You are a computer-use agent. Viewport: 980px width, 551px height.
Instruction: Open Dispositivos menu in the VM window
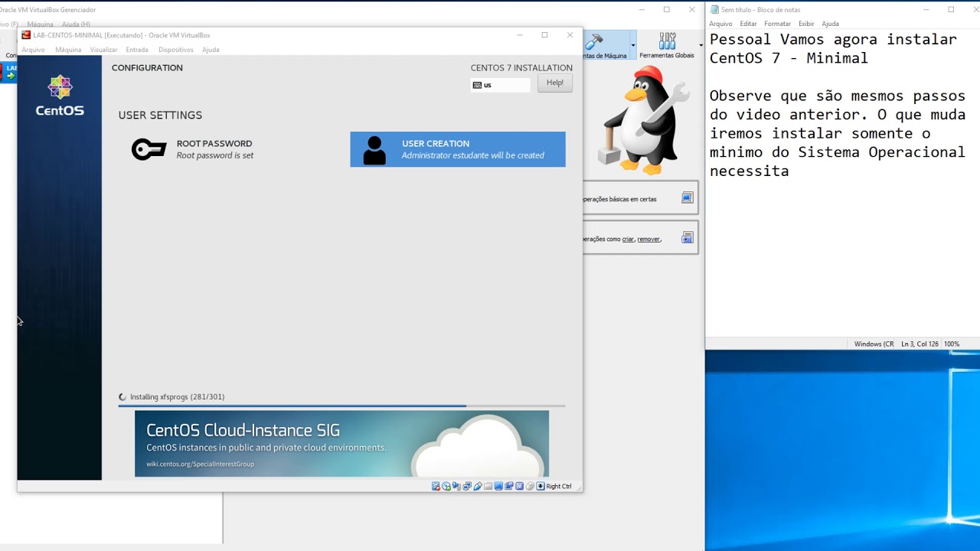[x=176, y=50]
